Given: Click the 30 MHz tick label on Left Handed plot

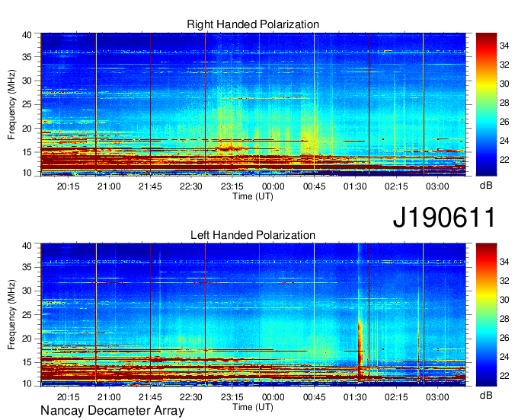Looking at the screenshot, I should (27, 291).
